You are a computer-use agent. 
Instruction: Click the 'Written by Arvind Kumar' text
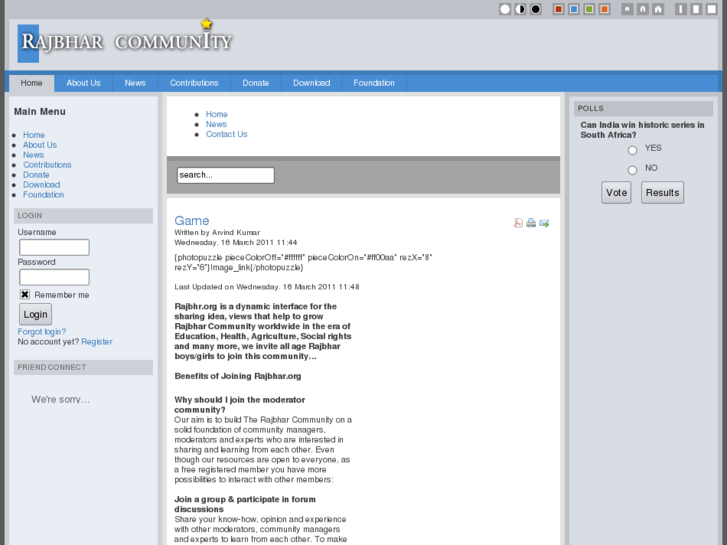[x=217, y=232]
